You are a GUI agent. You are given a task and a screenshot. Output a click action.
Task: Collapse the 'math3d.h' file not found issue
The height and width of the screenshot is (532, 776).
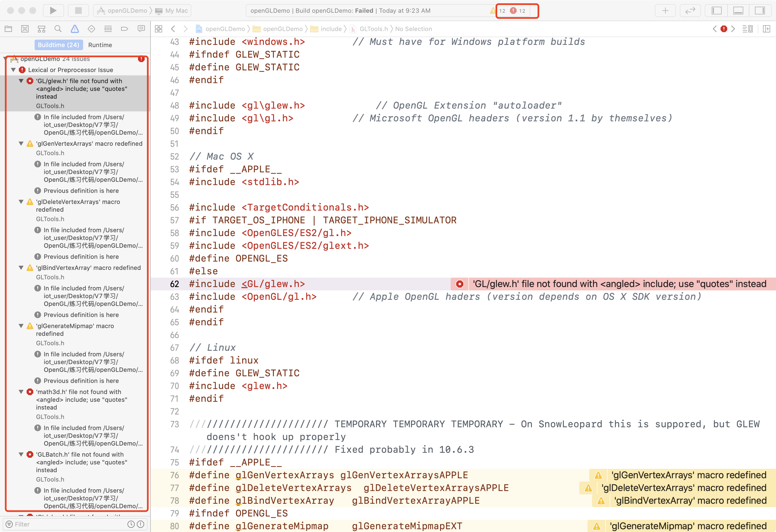pyautogui.click(x=21, y=392)
